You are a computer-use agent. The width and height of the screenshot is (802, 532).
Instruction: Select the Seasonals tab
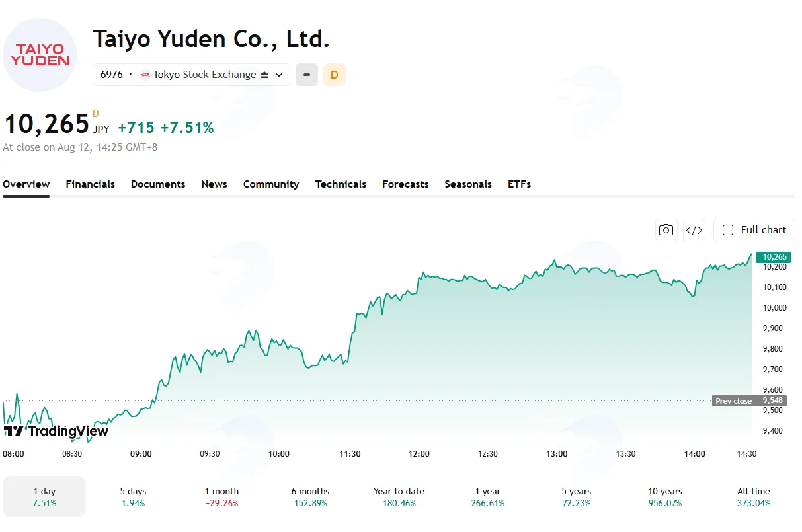click(468, 184)
